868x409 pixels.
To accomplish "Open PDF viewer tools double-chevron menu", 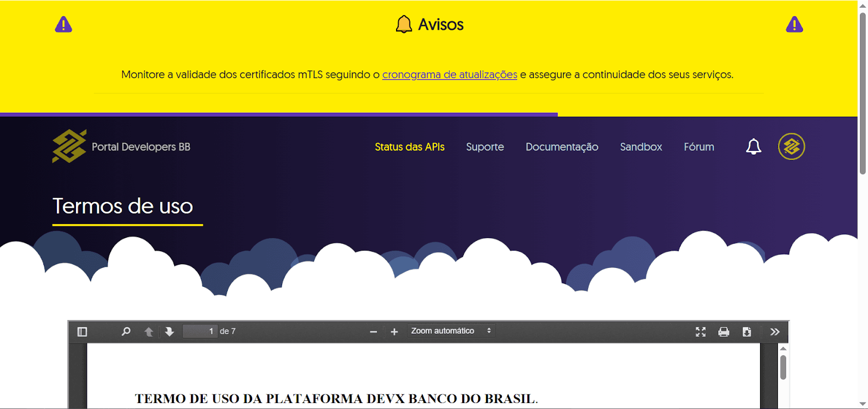I will click(x=775, y=331).
